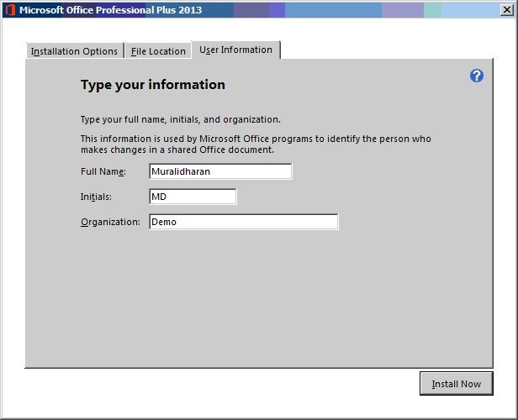Click the Initials field containing MD
518x420 pixels.
pos(193,197)
